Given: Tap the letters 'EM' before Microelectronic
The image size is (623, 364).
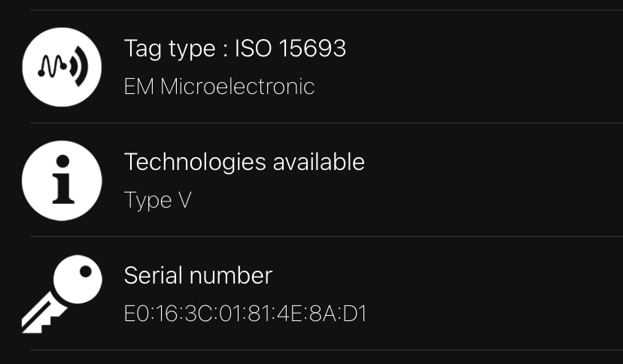Looking at the screenshot, I should coord(139,86).
